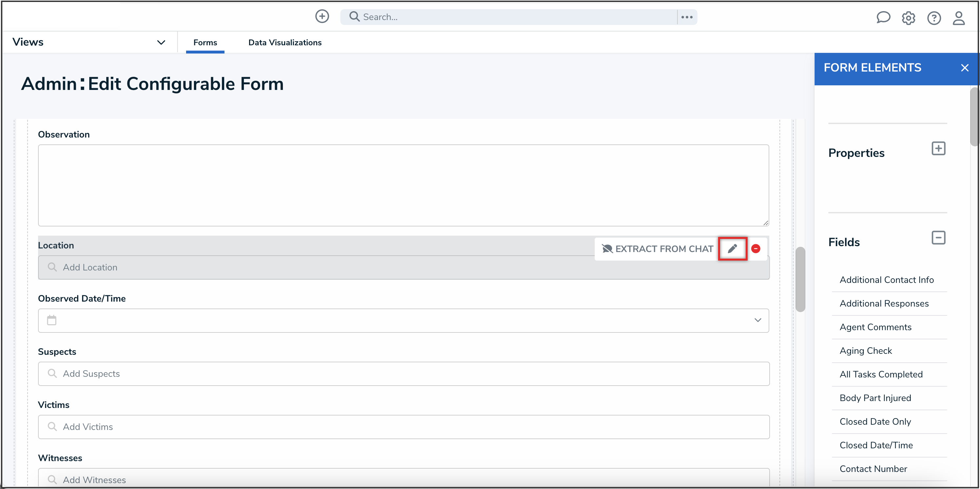Screen dimensions: 980x489
Task: Open the chat bubble icon
Action: coord(883,17)
